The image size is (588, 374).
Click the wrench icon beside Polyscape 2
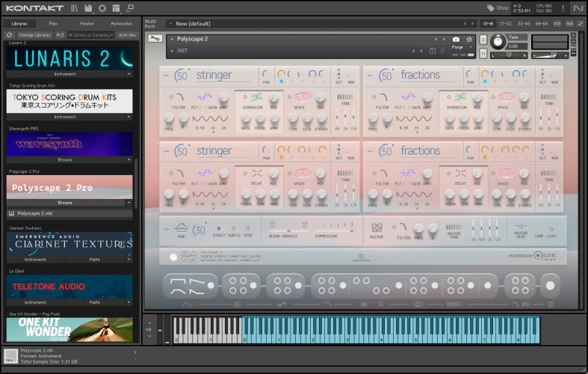pyautogui.click(x=155, y=39)
